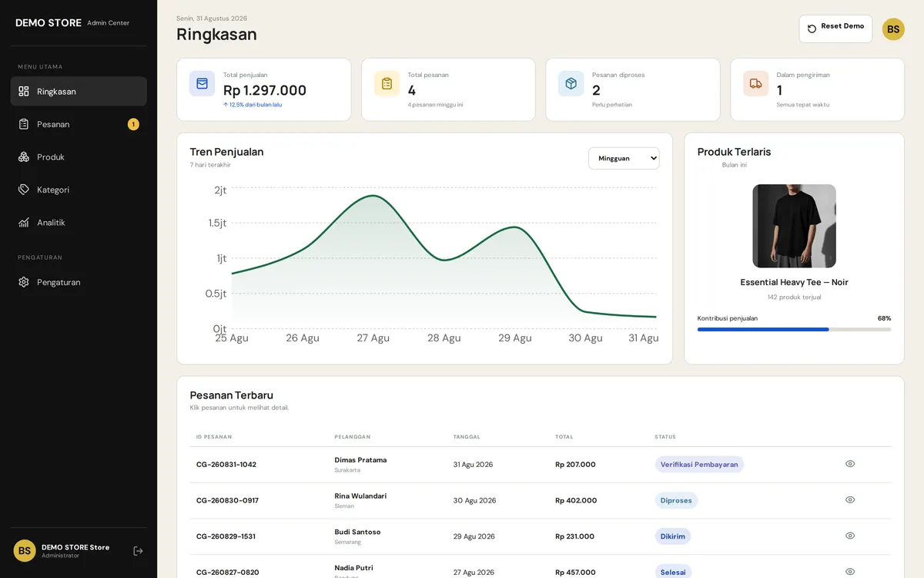The image size is (924, 578).
Task: Click the order ID CG-260831-1042
Action: 226,465
